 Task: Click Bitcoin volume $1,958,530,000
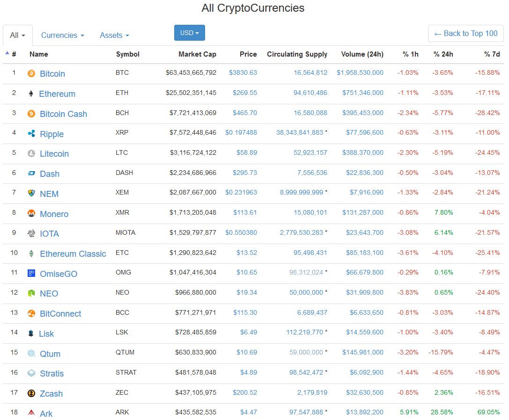pos(360,72)
